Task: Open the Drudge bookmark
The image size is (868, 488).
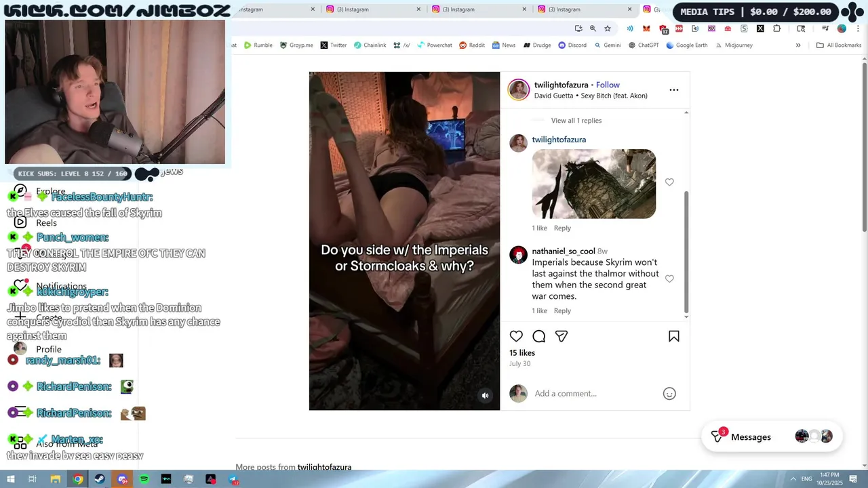Action: point(536,45)
